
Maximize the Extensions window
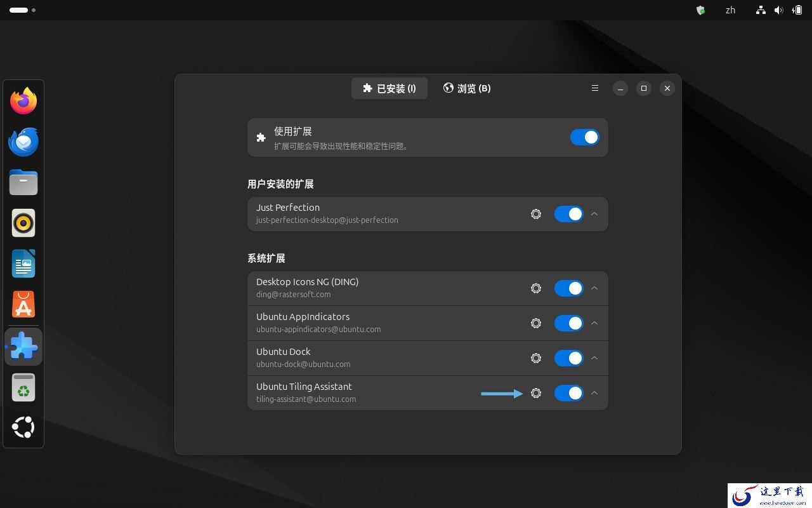644,88
